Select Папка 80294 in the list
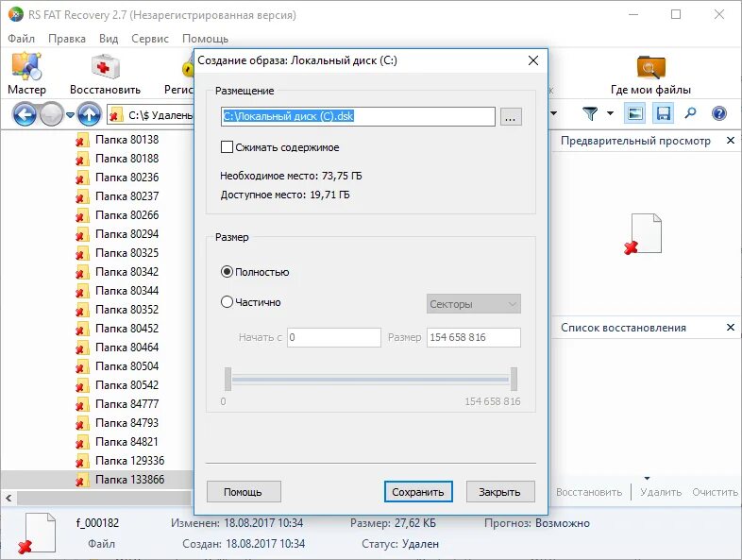 tap(126, 234)
